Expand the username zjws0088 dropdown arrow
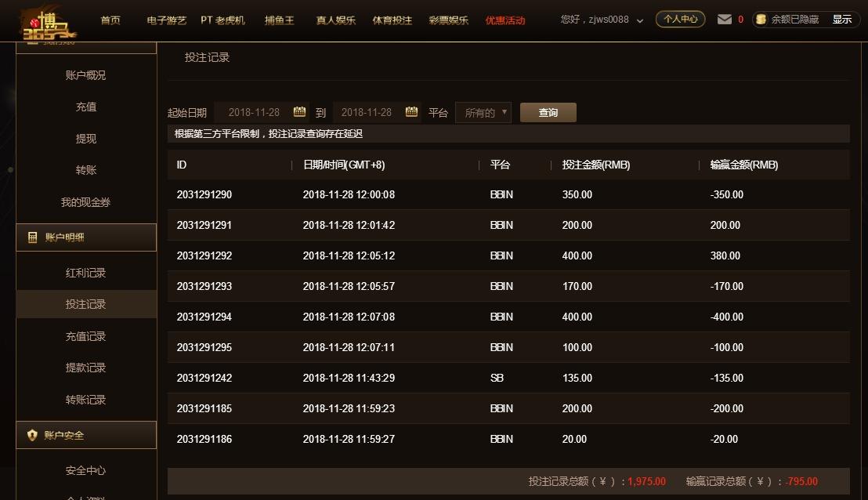 (x=640, y=21)
